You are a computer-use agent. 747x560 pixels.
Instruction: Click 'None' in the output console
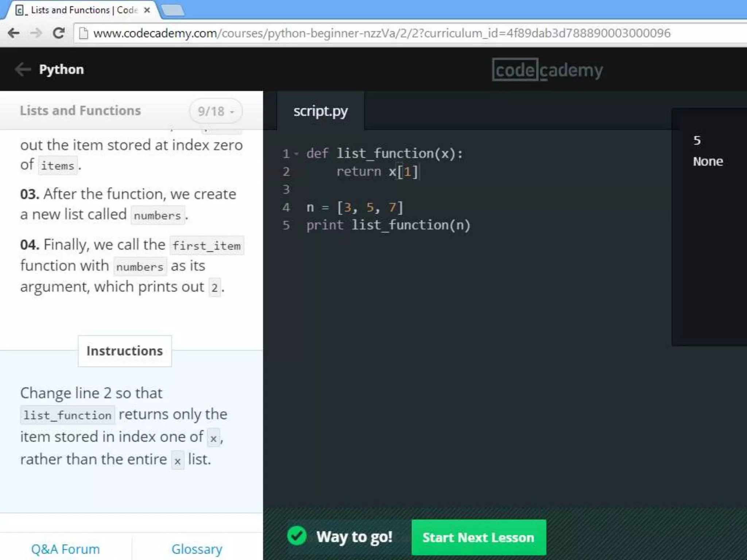pos(708,161)
